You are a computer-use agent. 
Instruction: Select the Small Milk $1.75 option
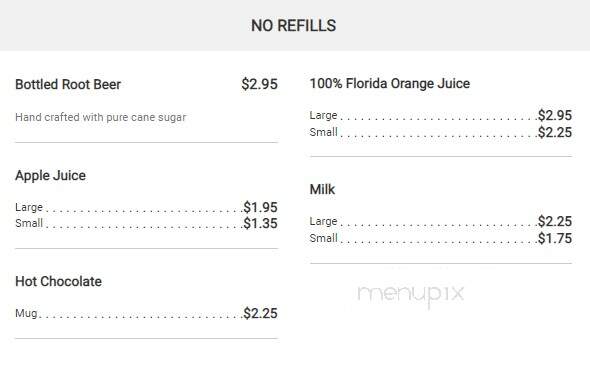point(441,238)
